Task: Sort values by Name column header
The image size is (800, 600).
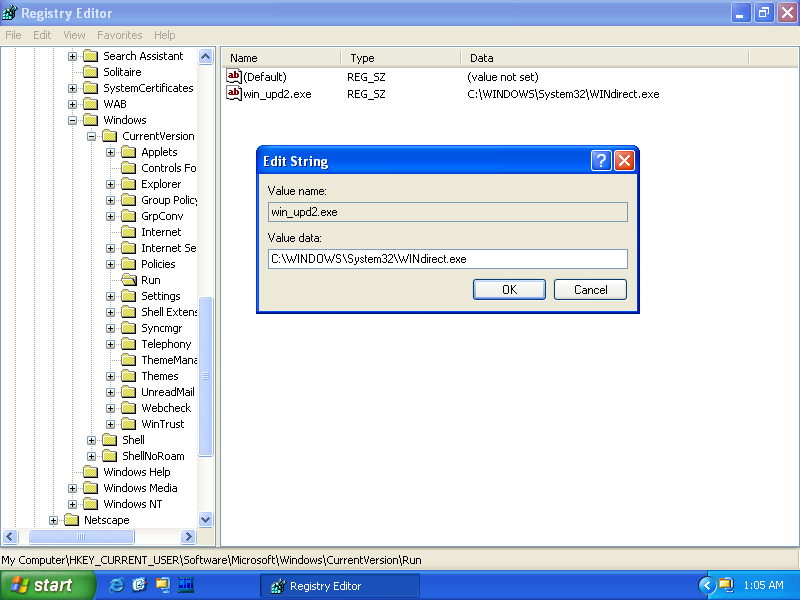Action: 282,58
